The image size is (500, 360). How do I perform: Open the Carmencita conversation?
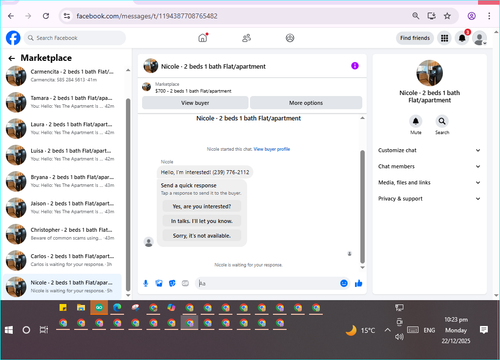click(x=62, y=76)
